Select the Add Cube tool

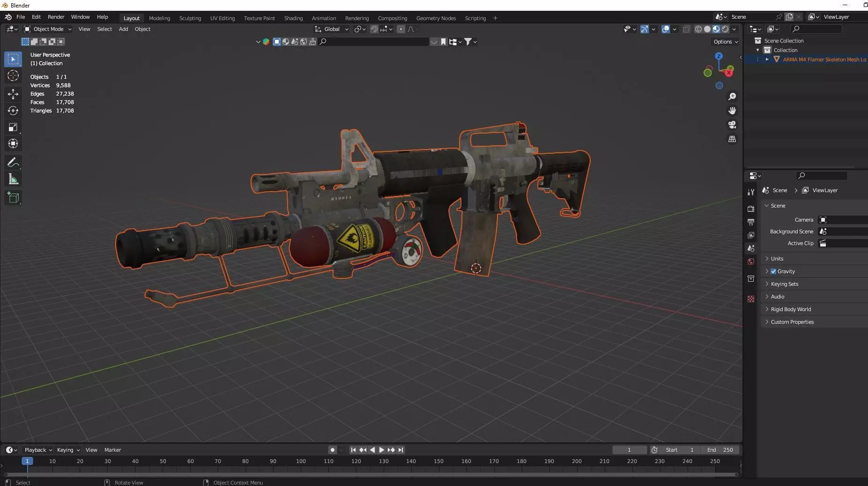[x=13, y=198]
